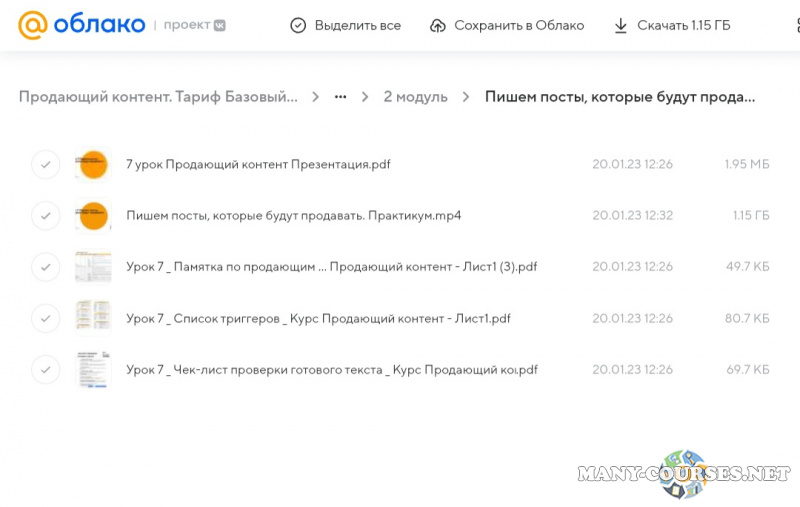Check the Чек-лист проверки готового текста file
800x507 pixels.
pyautogui.click(x=46, y=369)
